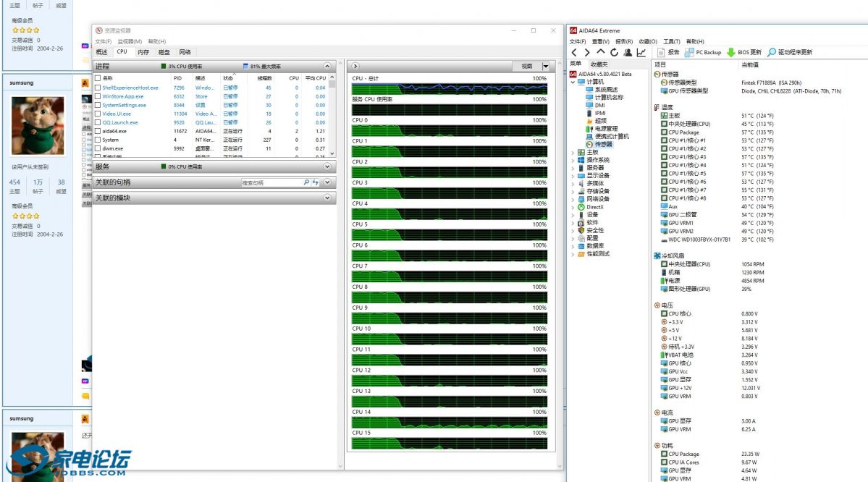The height and width of the screenshot is (482, 868).
Task: Open the 视图 dropdown arrow
Action: point(546,66)
